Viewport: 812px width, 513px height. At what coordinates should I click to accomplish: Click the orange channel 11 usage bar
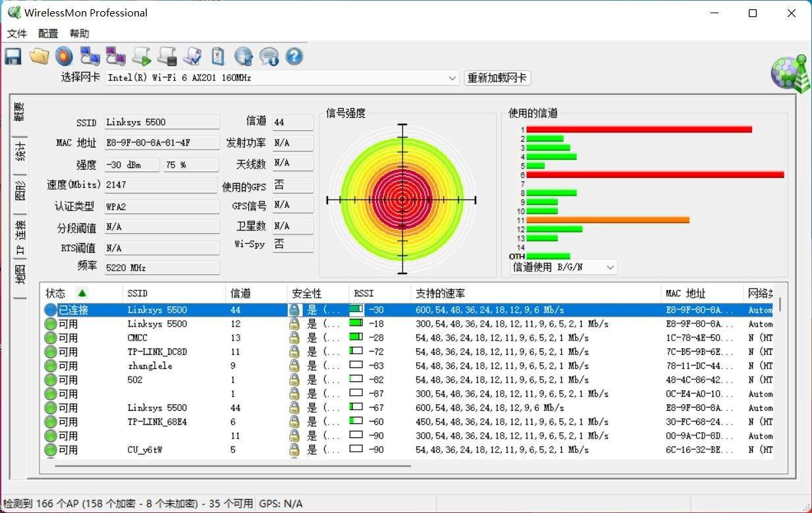coord(608,220)
